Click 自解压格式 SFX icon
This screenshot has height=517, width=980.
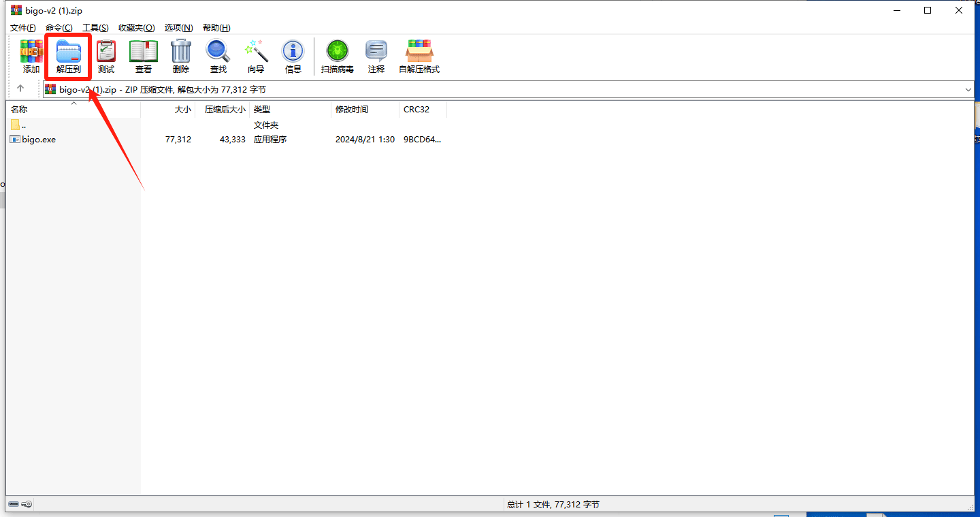tap(419, 52)
